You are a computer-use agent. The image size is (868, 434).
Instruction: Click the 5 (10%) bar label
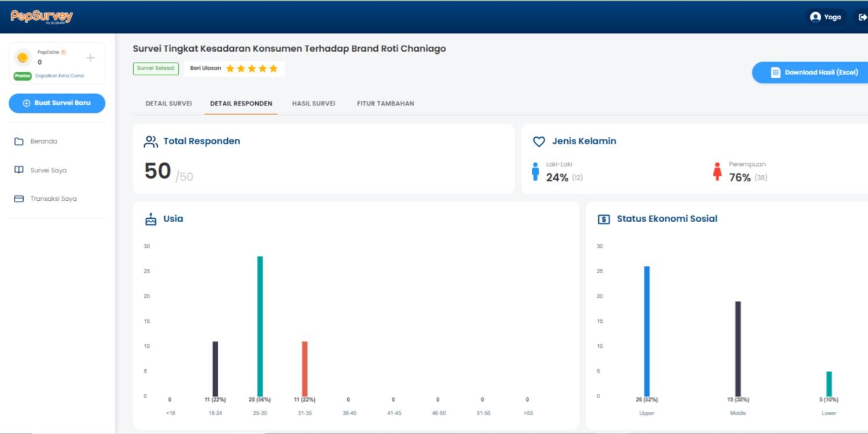pos(829,400)
